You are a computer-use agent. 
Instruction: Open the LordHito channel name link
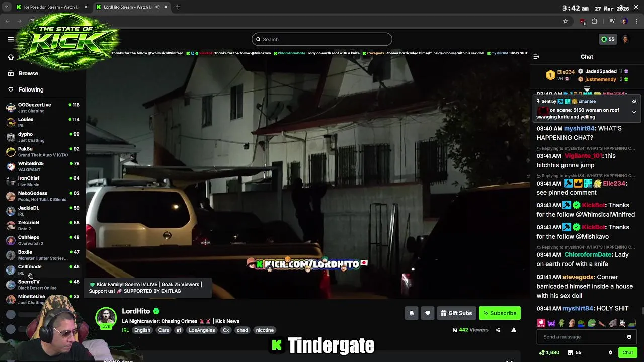(x=136, y=311)
